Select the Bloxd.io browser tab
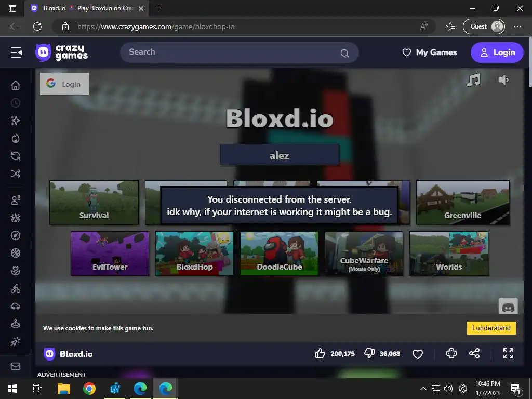 click(x=87, y=8)
